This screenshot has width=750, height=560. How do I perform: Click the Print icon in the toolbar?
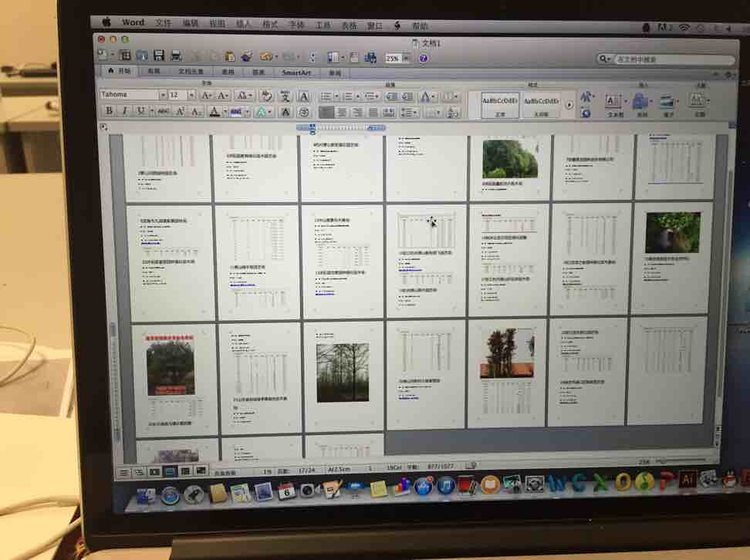click(x=176, y=56)
